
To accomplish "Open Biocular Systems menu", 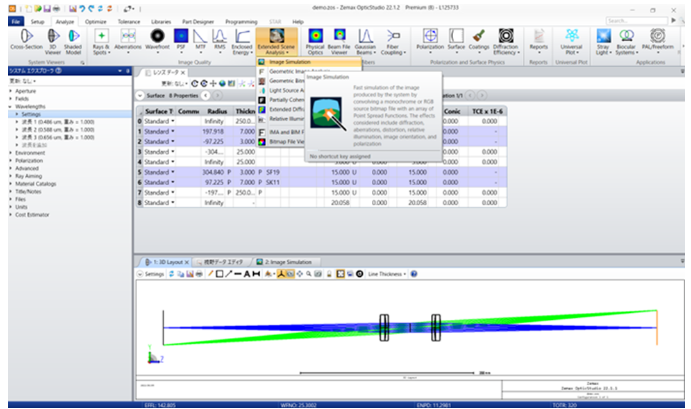I will [627, 41].
